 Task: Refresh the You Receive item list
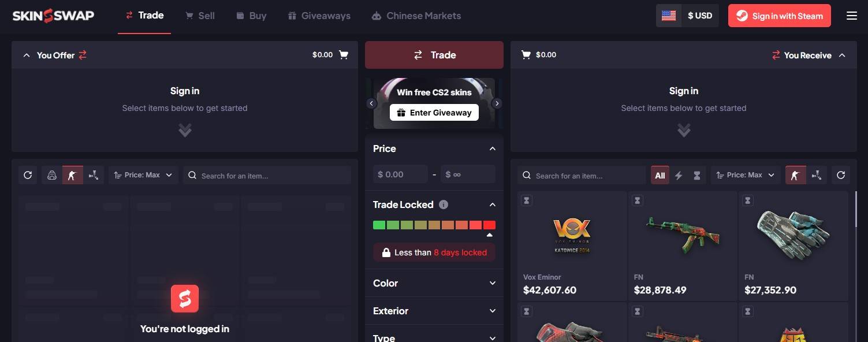841,175
